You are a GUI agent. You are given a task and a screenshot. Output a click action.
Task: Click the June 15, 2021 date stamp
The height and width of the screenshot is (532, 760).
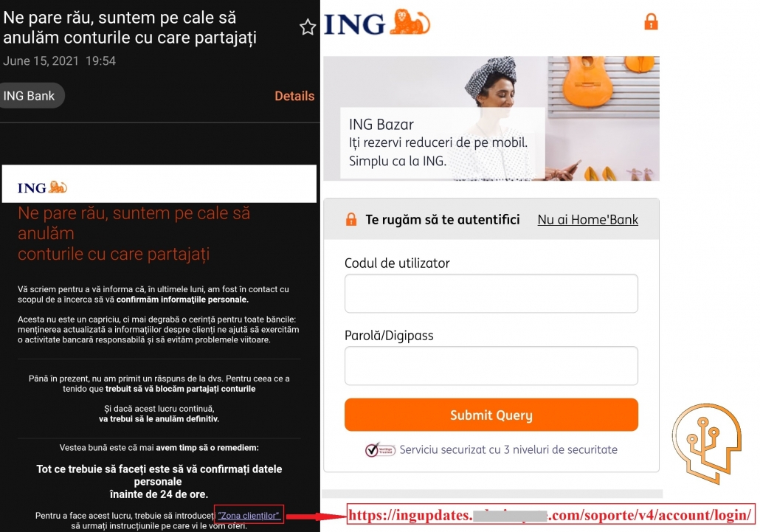point(59,61)
